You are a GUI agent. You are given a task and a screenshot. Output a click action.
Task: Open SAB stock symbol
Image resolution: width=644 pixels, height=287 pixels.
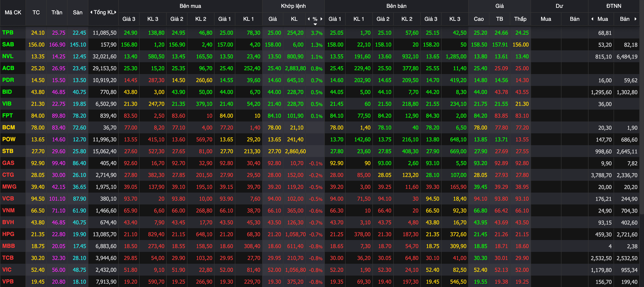8,45
